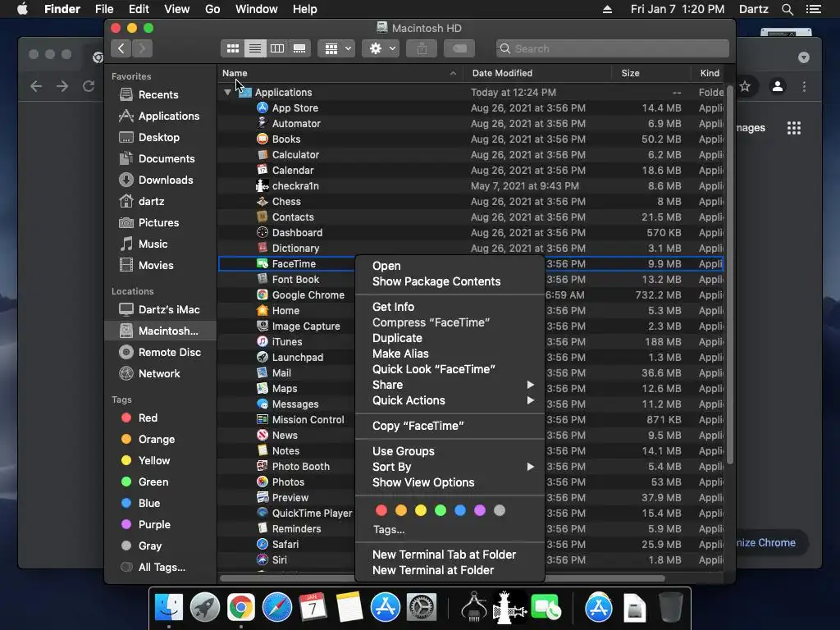Go forward in Finder history
Image resolution: width=840 pixels, height=630 pixels.
coord(142,48)
